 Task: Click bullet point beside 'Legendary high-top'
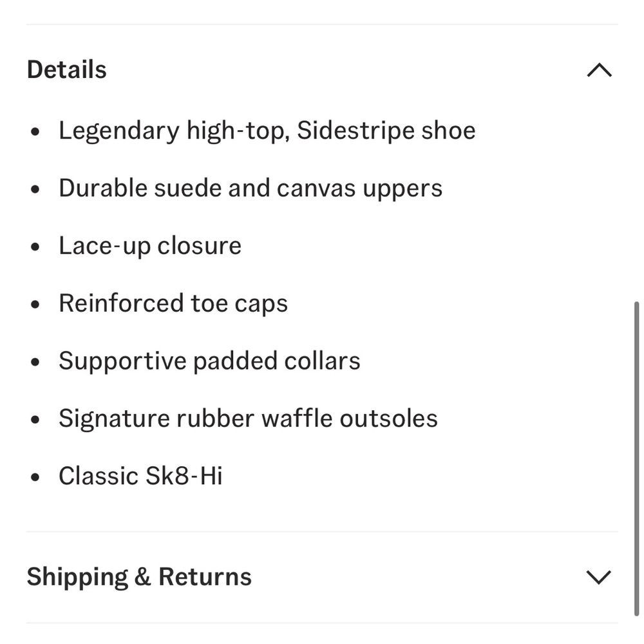(36, 132)
